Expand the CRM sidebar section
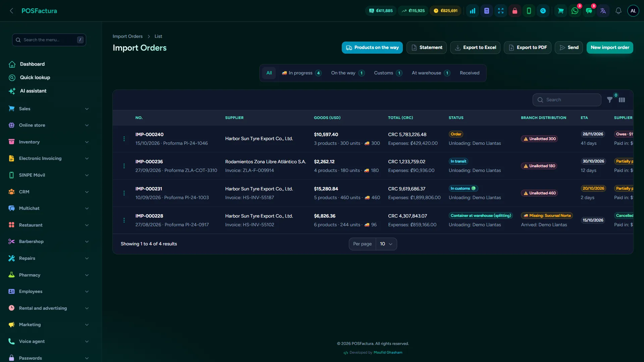Screen dimensions: 644x362 49,192
